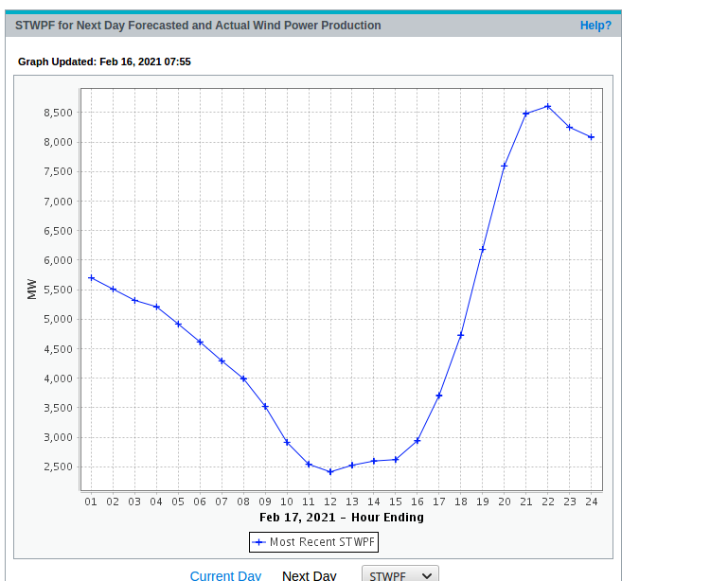The image size is (728, 581).
Task: Select the Next Day label
Action: (310, 575)
